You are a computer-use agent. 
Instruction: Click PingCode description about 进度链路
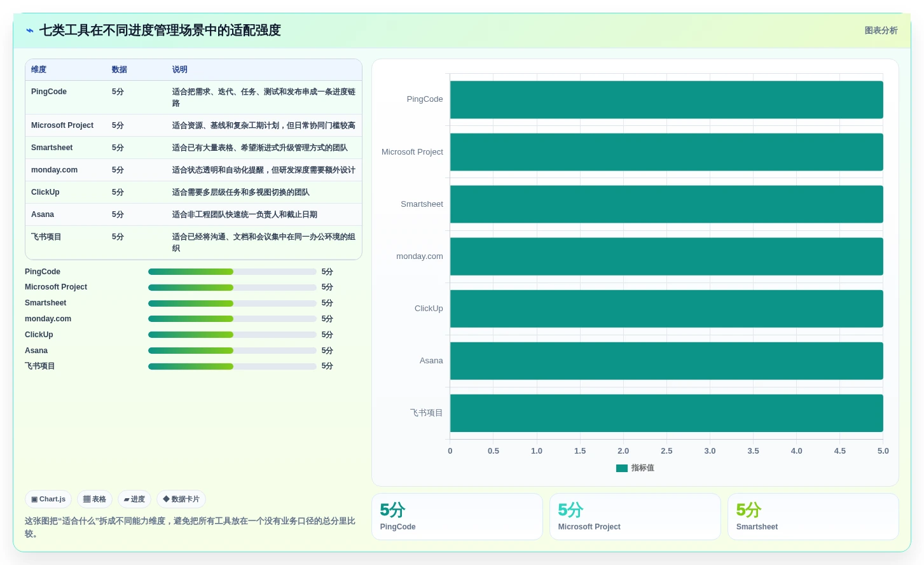pyautogui.click(x=264, y=97)
